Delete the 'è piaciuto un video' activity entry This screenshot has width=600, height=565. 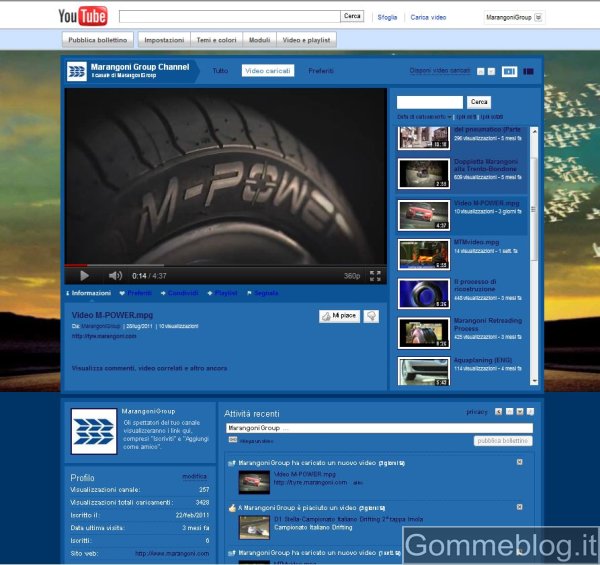pos(520,507)
